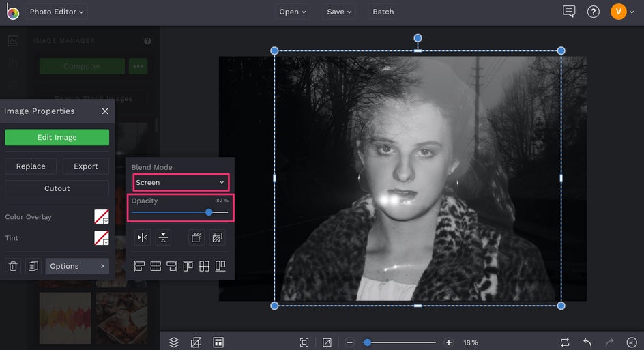Close the Image Properties panel
This screenshot has width=644, height=350.
click(x=105, y=111)
